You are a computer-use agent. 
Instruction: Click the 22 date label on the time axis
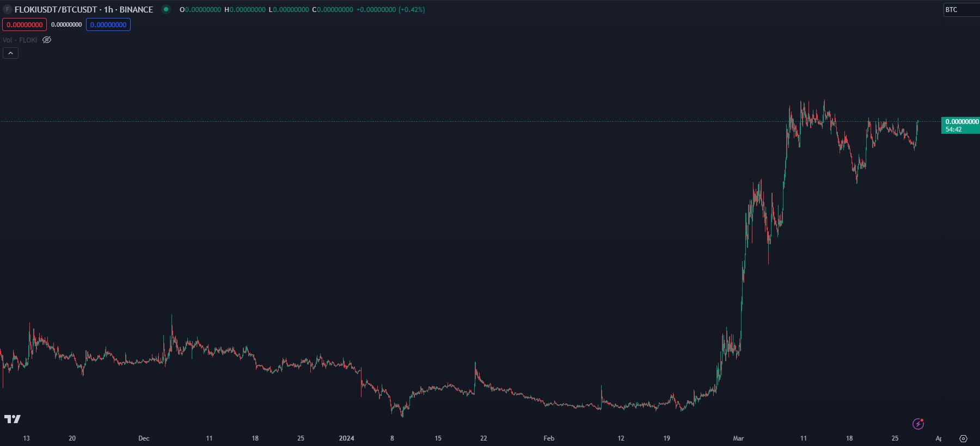pos(483,438)
